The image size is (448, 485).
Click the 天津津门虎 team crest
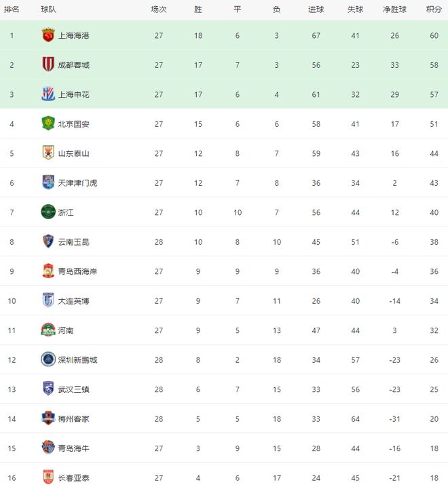(x=48, y=182)
